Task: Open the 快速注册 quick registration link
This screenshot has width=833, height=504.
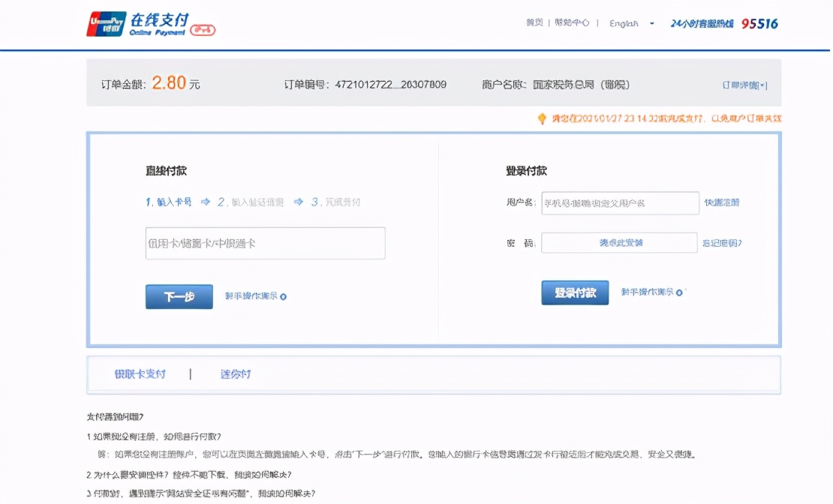Action: tap(723, 202)
